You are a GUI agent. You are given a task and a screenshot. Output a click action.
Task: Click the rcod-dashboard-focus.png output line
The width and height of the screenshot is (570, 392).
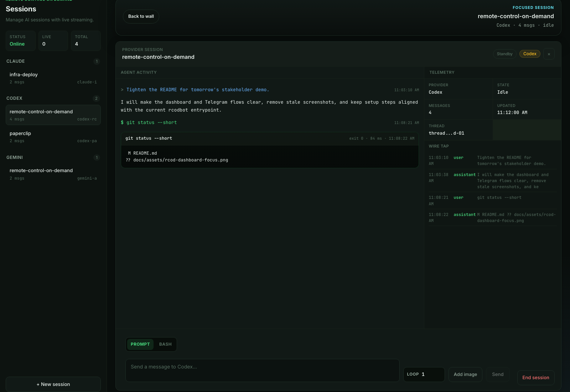coord(177,160)
